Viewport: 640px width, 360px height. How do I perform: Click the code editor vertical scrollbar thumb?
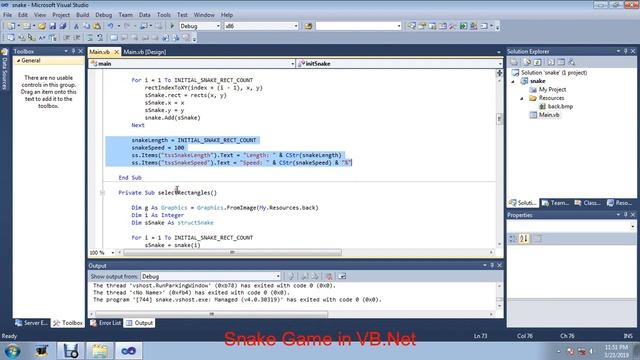coord(499,119)
